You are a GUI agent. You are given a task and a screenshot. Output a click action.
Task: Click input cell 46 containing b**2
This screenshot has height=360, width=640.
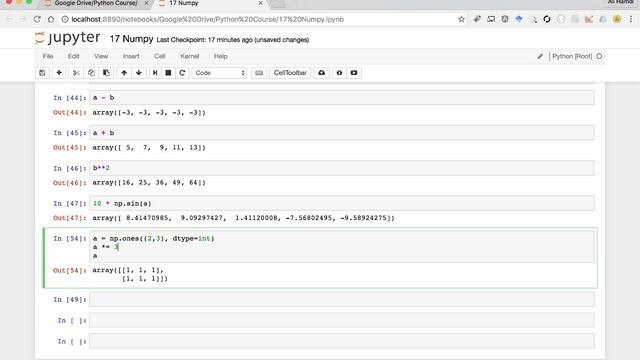(x=342, y=168)
